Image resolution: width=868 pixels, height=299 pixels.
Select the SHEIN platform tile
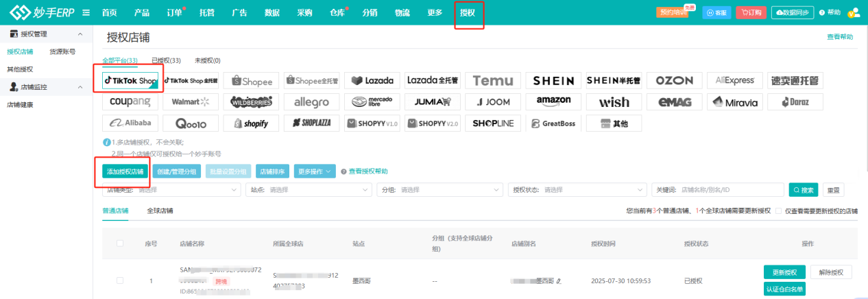553,81
